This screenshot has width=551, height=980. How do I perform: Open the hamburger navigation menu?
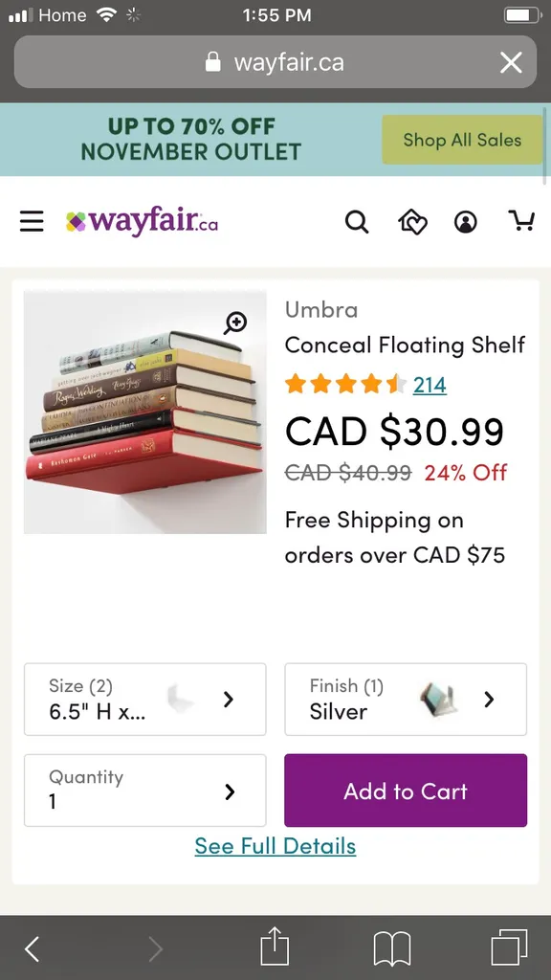pyautogui.click(x=32, y=221)
